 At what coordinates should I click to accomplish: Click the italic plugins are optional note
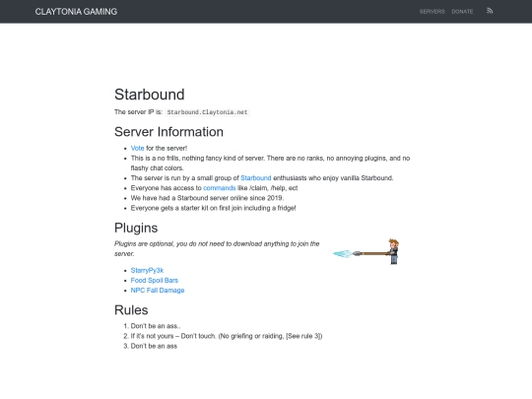click(x=217, y=248)
